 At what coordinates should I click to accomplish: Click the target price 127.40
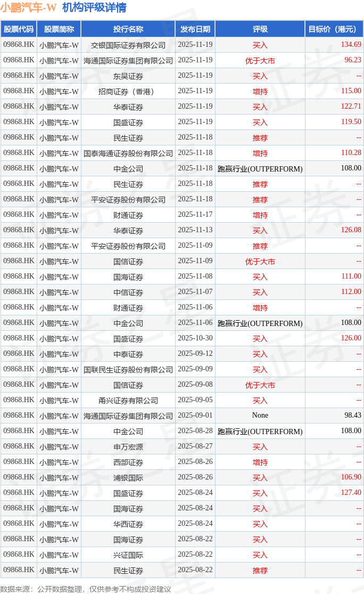click(x=351, y=493)
